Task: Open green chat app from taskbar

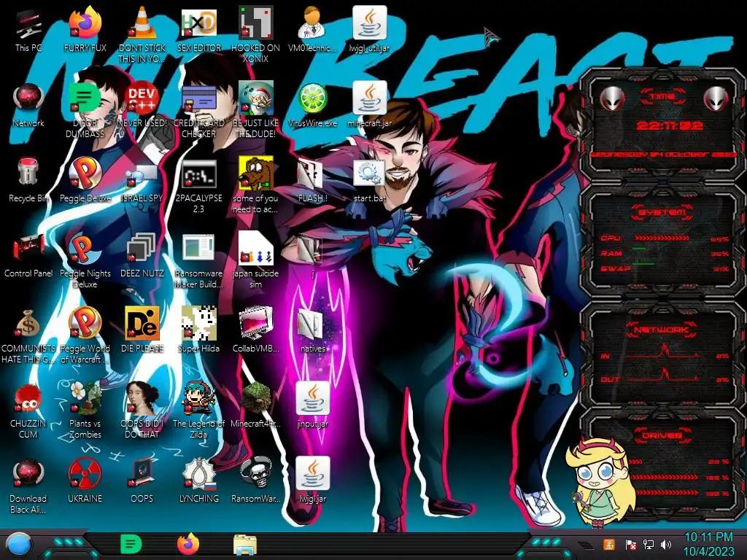Action: (x=131, y=544)
